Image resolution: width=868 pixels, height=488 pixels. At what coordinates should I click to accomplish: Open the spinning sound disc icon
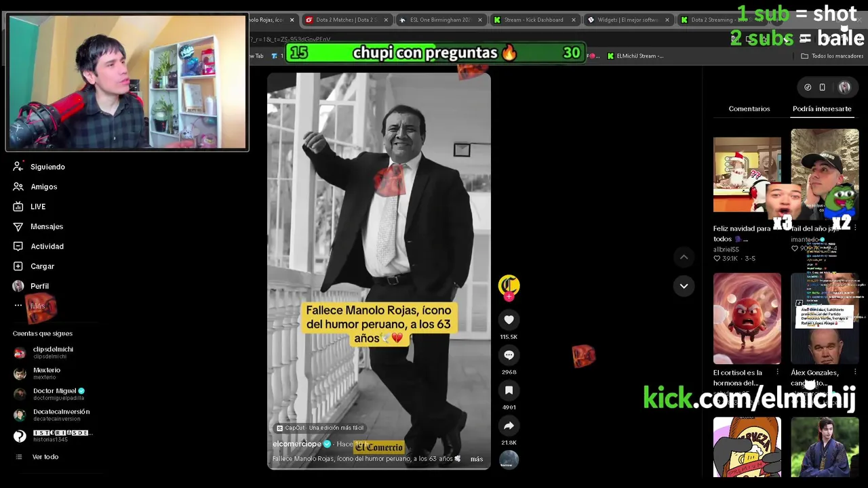509,460
